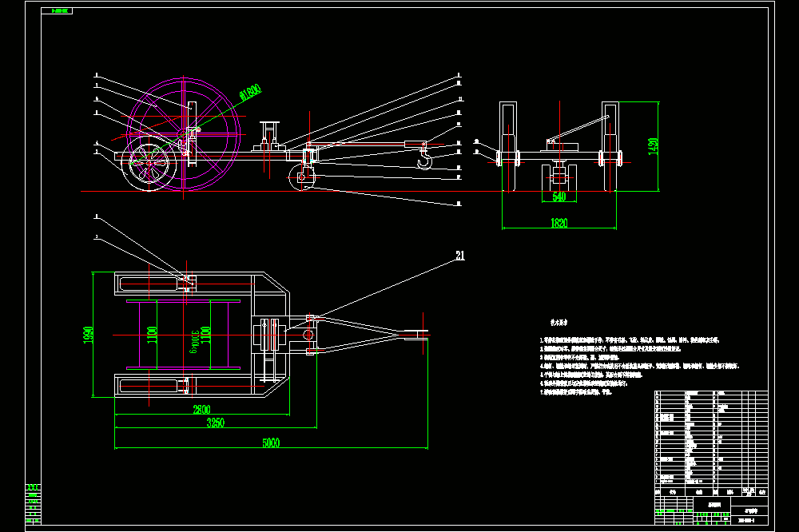Viewport: 799px width, 532px height.
Task: Click the screw jack on the frame
Action: click(x=269, y=136)
